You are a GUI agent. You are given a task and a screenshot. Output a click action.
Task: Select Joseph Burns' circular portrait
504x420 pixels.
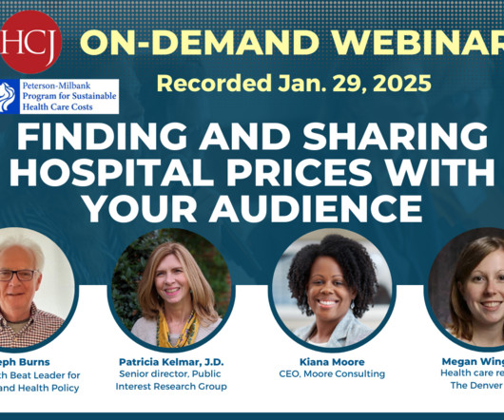point(35,288)
